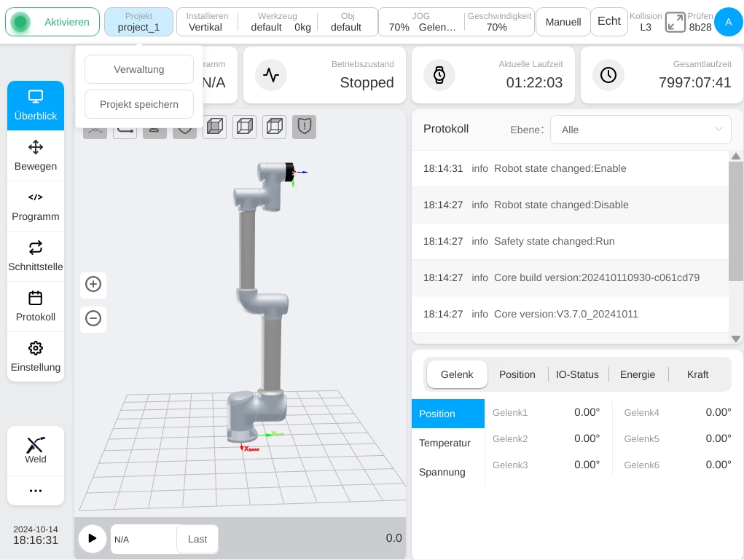Click the Stopped operating state text

367,82
